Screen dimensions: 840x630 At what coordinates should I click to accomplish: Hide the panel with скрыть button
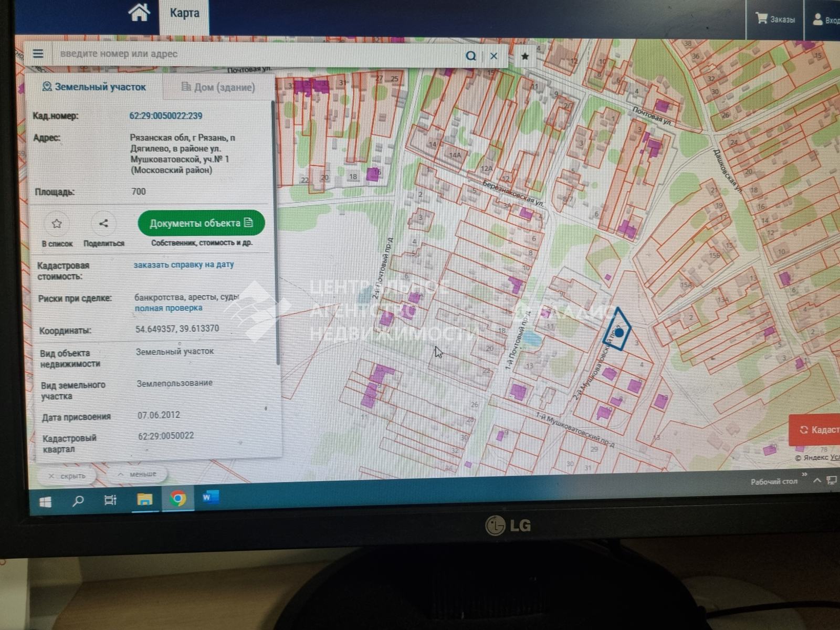[x=66, y=476]
